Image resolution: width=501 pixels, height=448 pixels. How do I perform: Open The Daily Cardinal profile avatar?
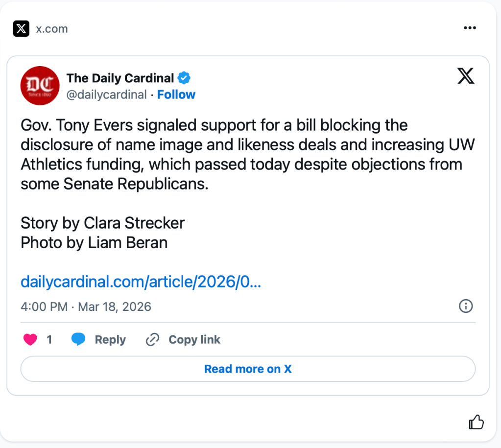[x=40, y=86]
